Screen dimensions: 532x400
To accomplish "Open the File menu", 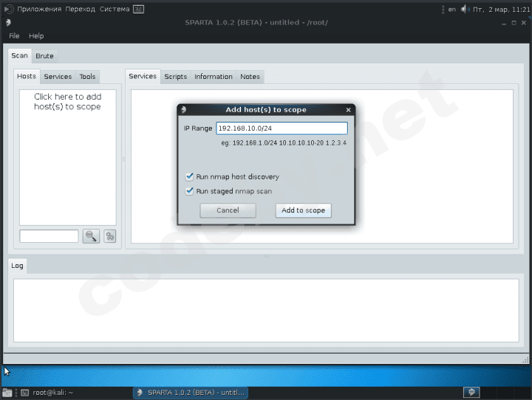I will point(14,35).
